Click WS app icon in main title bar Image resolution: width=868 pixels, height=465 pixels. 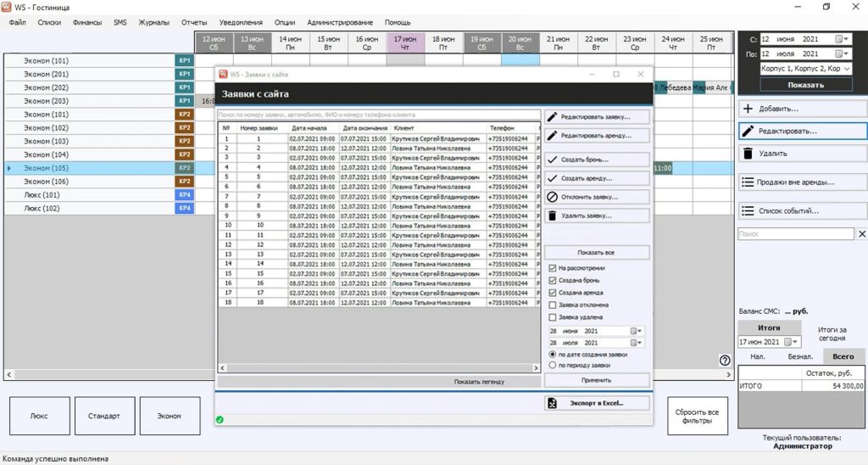click(x=7, y=7)
